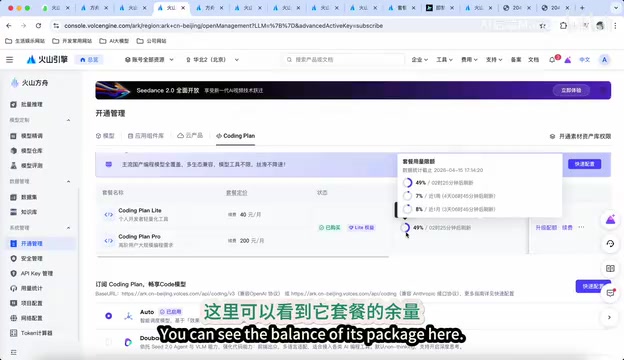Open the 工具 dropdown menu
The image size is (624, 360).
[444, 60]
